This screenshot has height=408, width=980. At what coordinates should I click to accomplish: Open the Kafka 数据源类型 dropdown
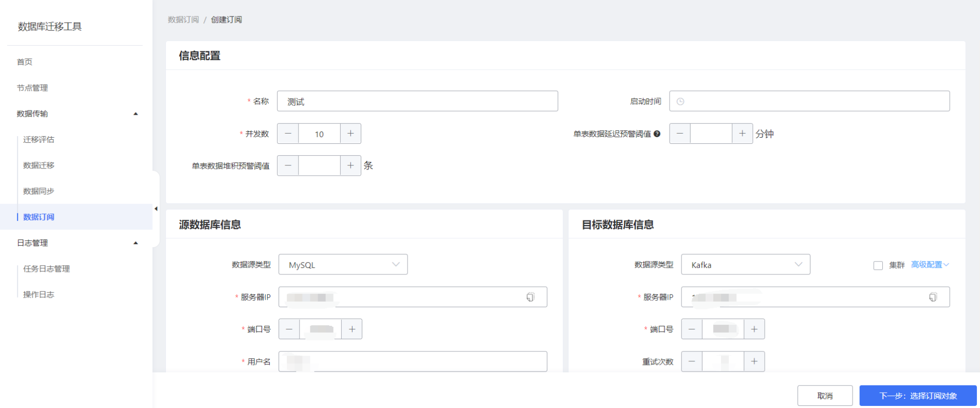746,265
